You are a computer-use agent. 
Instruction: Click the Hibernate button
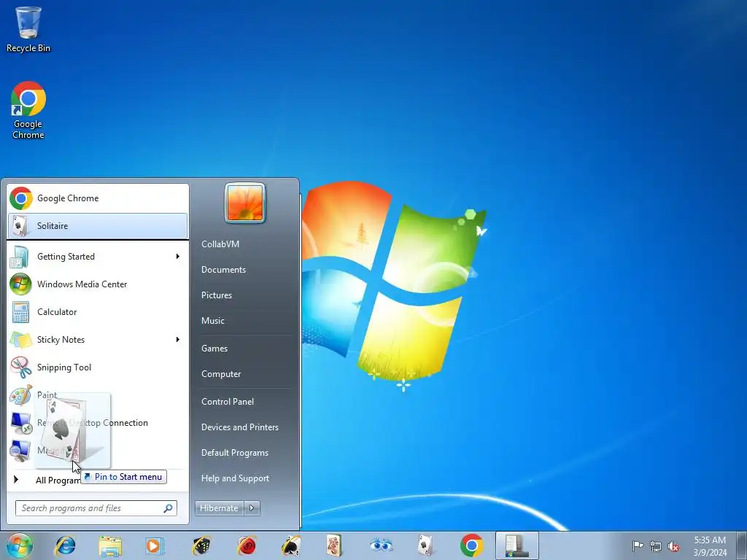219,508
